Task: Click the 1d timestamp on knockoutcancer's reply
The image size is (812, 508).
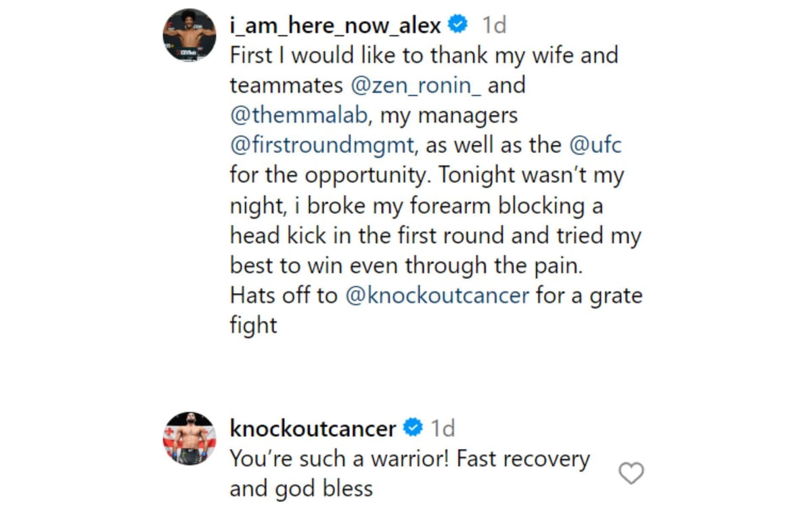Action: (443, 428)
